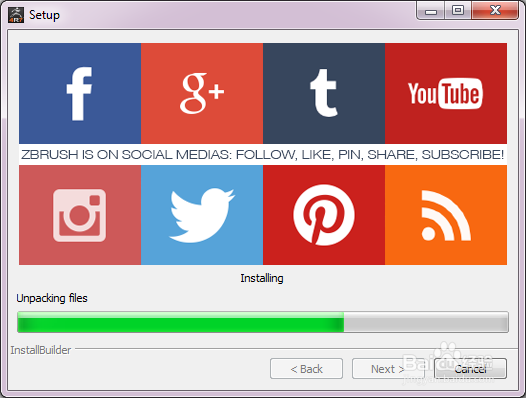Click the ZBrush 4R7 title bar icon
Screen dimensions: 526x398
[16, 15]
